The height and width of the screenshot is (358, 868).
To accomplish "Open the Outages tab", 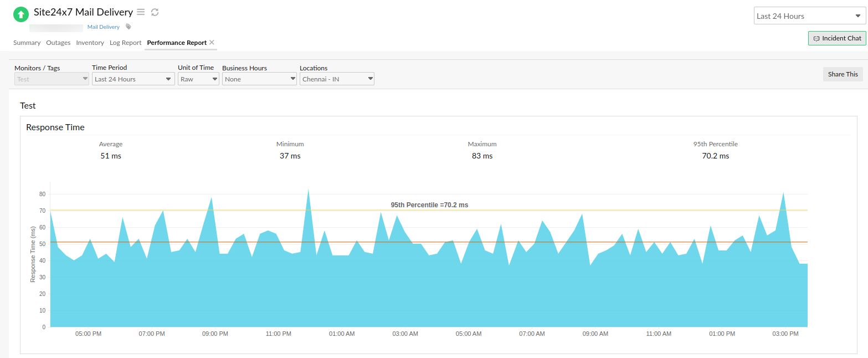I will click(x=58, y=42).
